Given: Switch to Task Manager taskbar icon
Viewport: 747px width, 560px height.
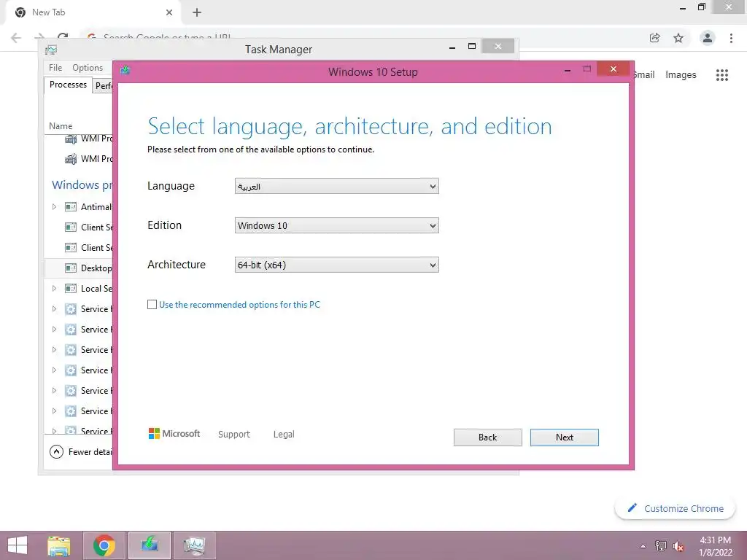Looking at the screenshot, I should pos(194,545).
